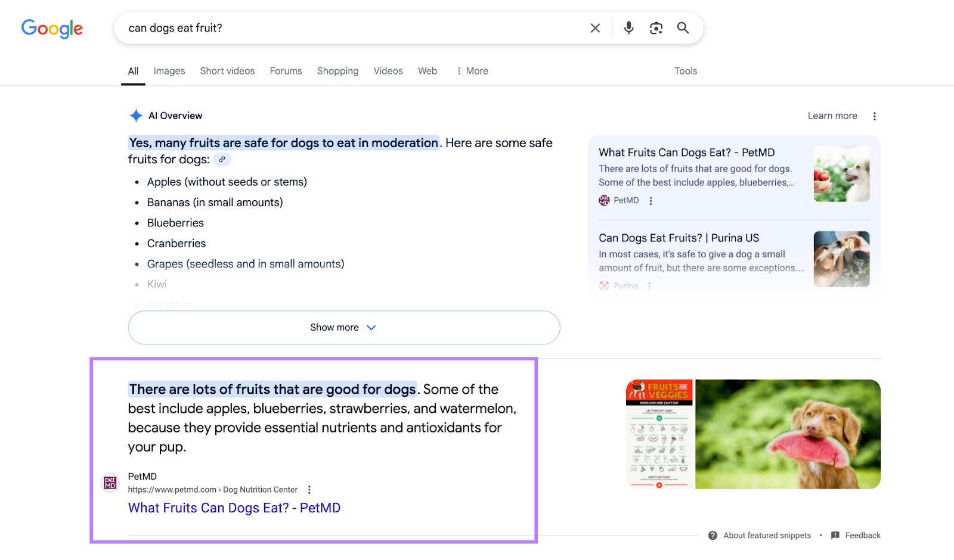Clear the search query with the X icon

pyautogui.click(x=595, y=27)
